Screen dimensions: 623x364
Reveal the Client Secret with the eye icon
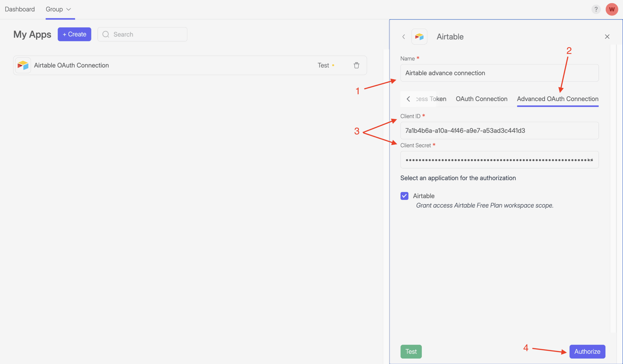click(x=590, y=160)
